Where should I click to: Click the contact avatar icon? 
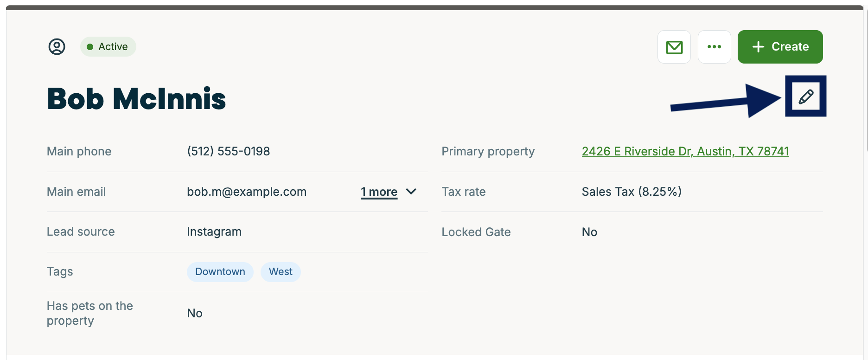[56, 46]
